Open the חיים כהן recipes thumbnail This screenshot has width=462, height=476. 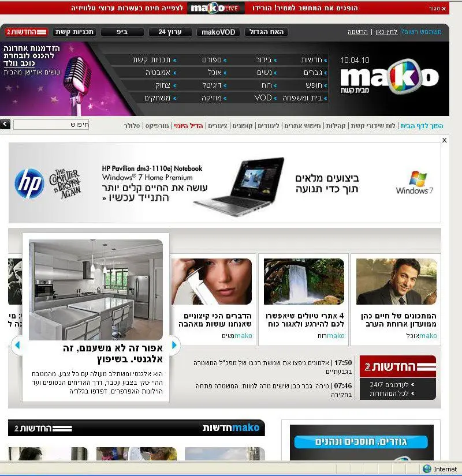396,282
